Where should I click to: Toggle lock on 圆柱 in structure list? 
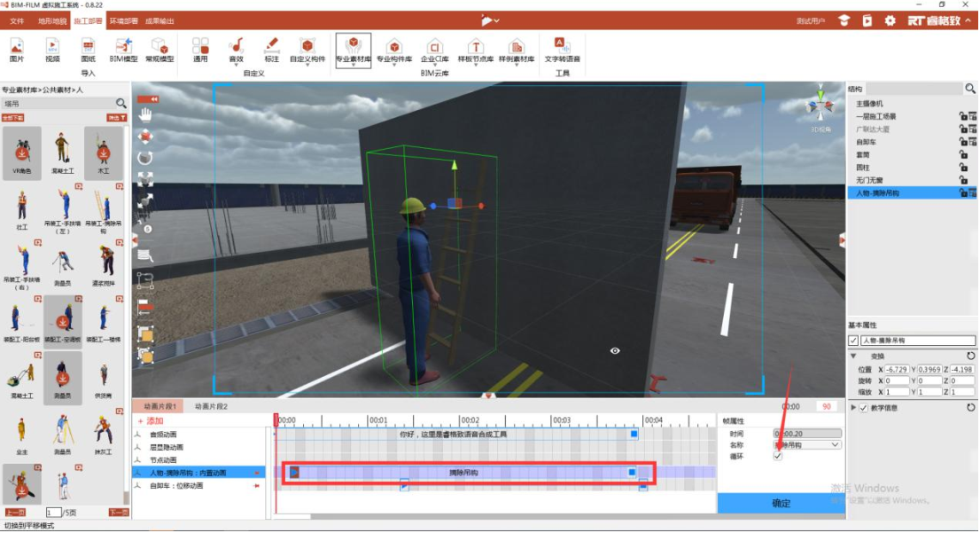(x=963, y=168)
